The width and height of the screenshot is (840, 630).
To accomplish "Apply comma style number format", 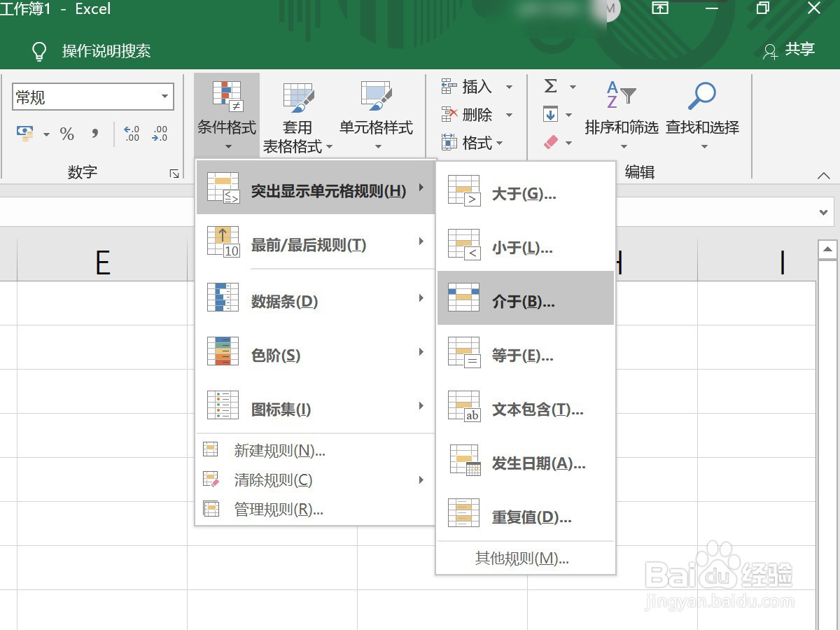I will pyautogui.click(x=95, y=134).
